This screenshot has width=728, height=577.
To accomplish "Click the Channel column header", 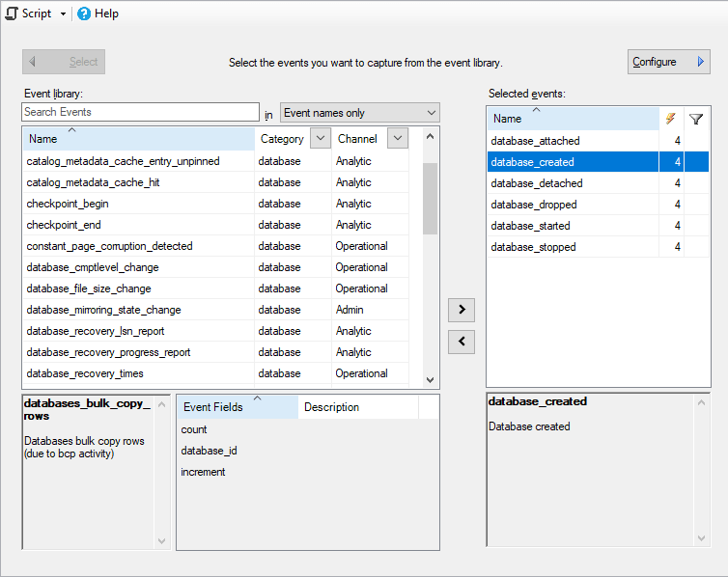I will (x=357, y=139).
